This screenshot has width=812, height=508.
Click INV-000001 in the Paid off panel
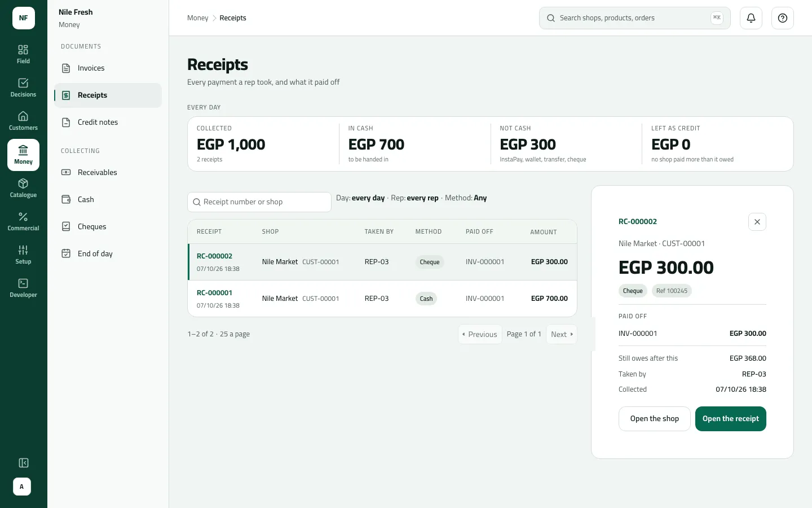pyautogui.click(x=638, y=334)
